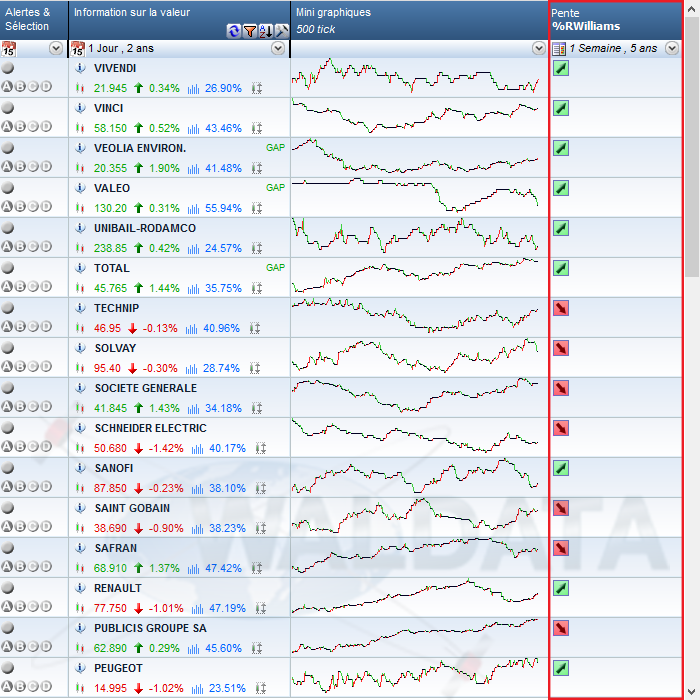Open the 1 Semaine, 5 ans dropdown
The height and width of the screenshot is (700, 700).
point(672,48)
